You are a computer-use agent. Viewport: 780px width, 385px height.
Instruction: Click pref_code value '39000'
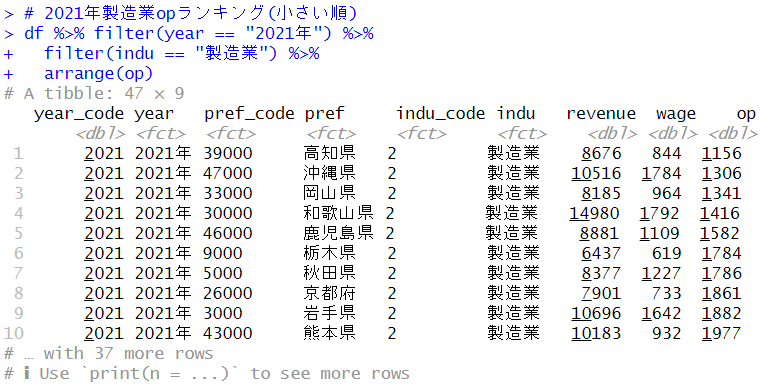pyautogui.click(x=228, y=153)
